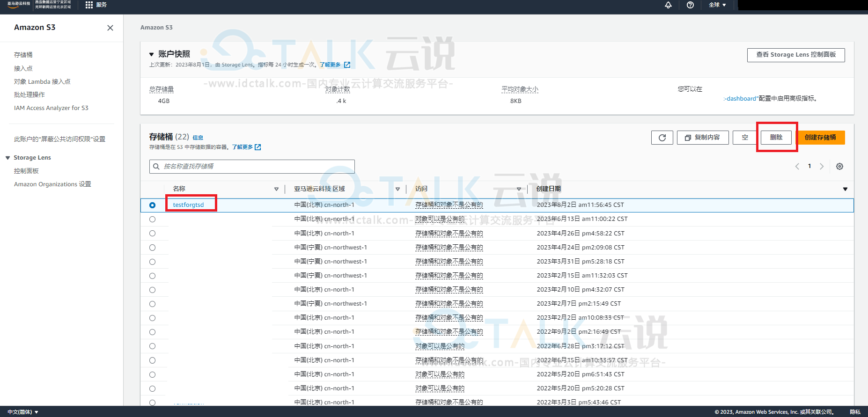Screen dimensions: 868x417
Task: Open IAM Access Analyzer for S3
Action: 51,108
